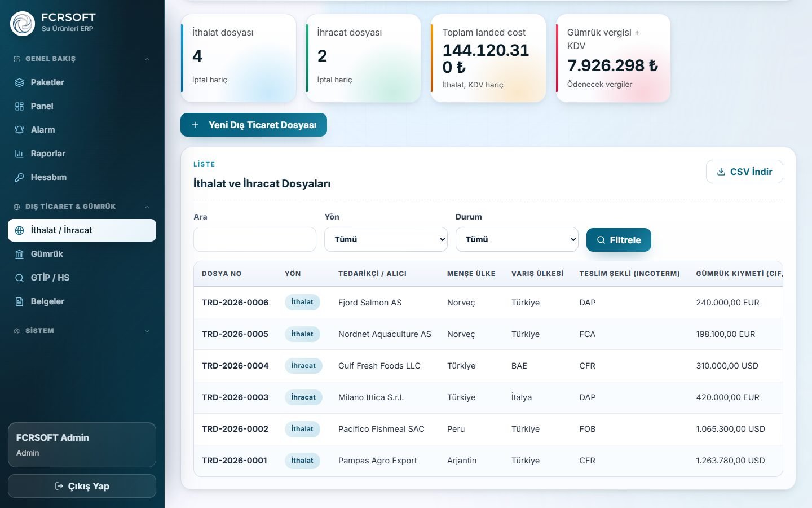This screenshot has height=508, width=812.
Task: Collapse the Dış Ticaret & Gümrük chevron
Action: click(x=147, y=207)
